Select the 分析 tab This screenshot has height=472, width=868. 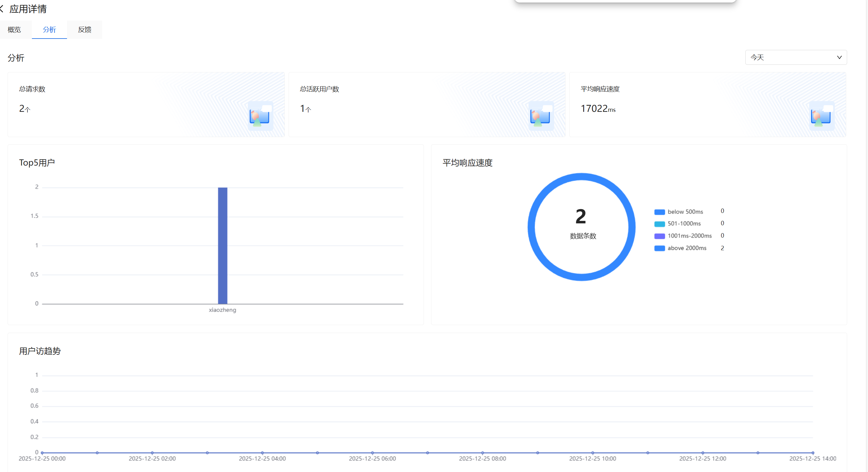[49, 30]
